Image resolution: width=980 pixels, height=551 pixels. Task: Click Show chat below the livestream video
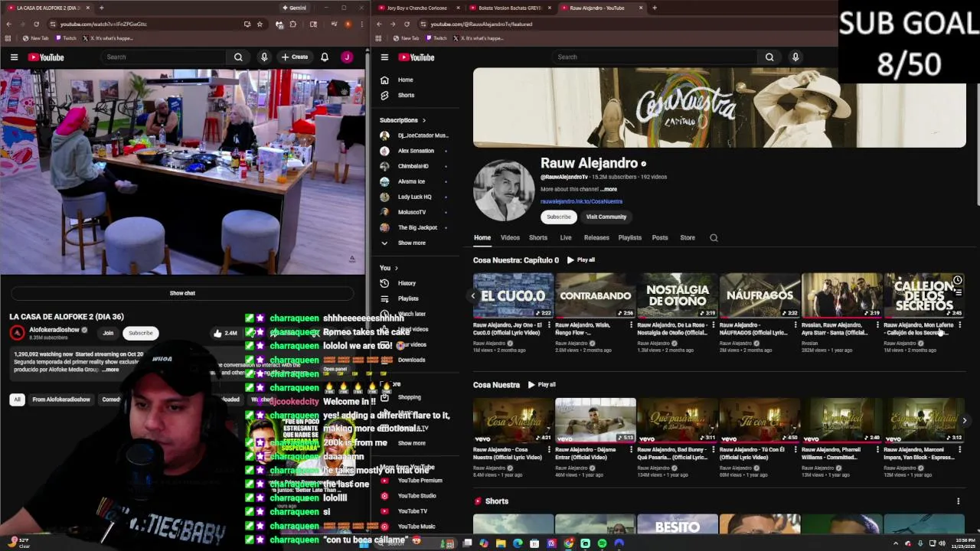coord(182,293)
